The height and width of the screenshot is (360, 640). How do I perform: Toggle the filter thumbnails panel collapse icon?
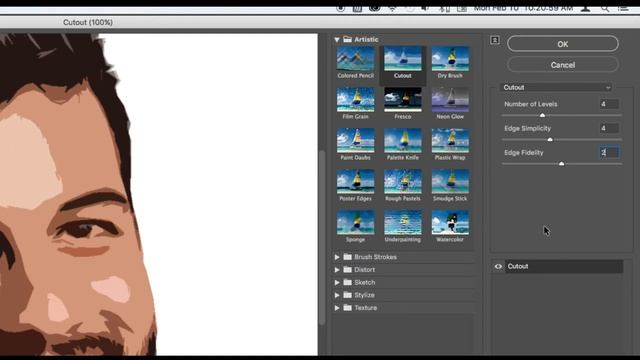coord(495,40)
